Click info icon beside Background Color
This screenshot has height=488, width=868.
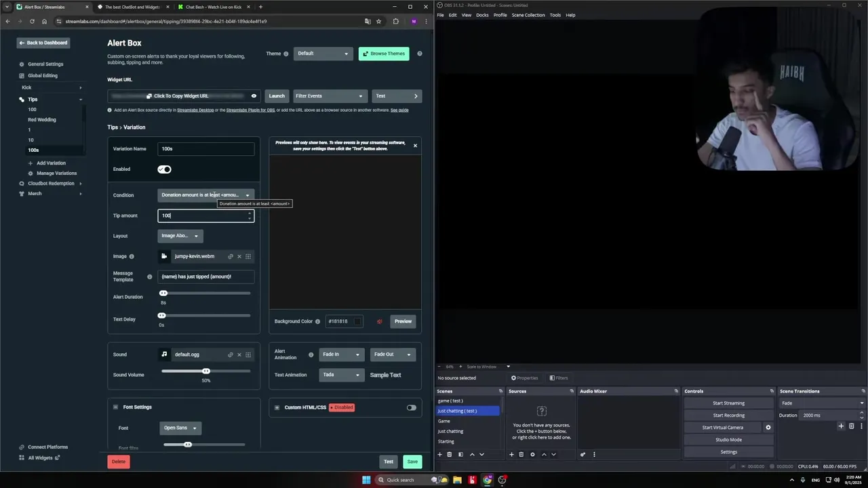point(317,321)
